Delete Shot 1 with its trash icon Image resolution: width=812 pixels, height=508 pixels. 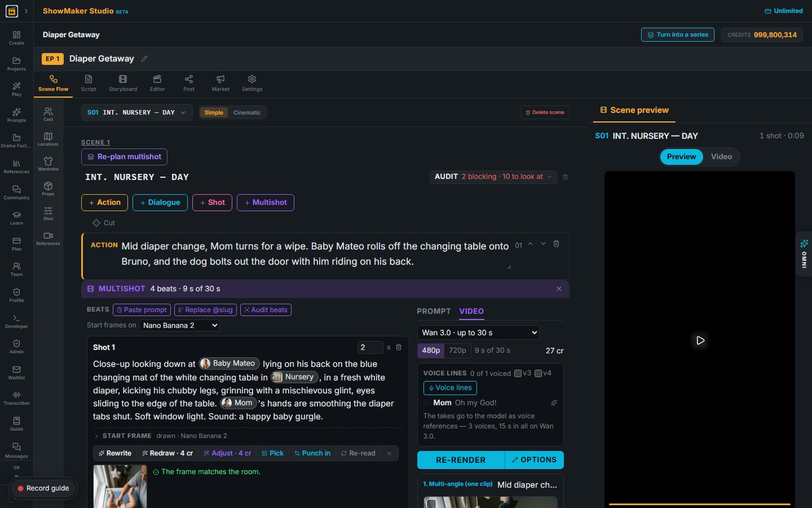(399, 347)
